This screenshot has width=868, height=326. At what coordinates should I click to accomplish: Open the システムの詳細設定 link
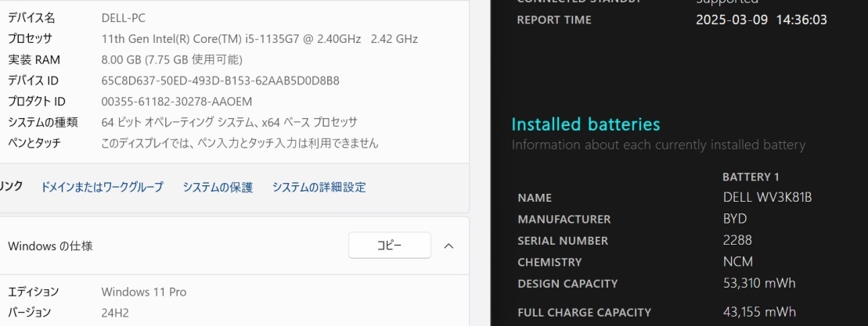(319, 188)
